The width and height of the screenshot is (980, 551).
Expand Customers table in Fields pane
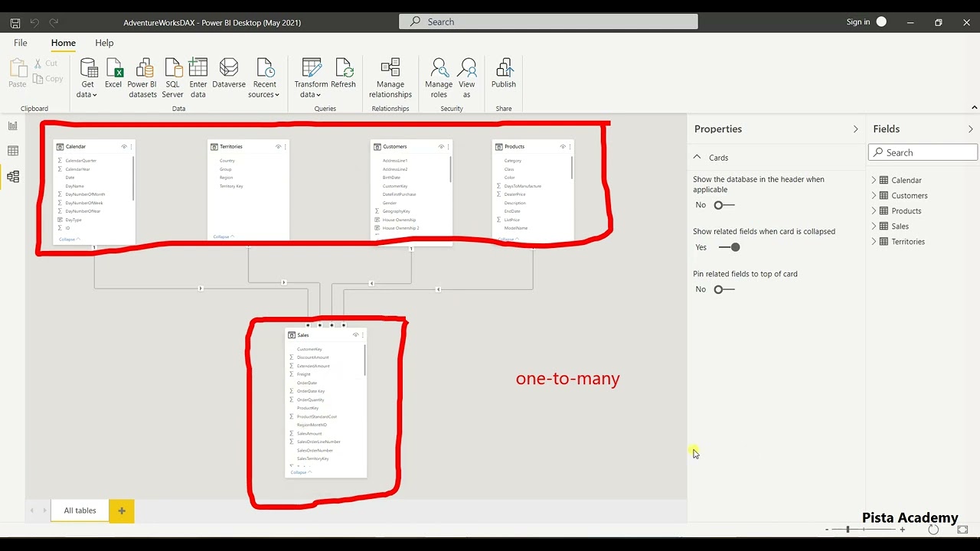(874, 196)
